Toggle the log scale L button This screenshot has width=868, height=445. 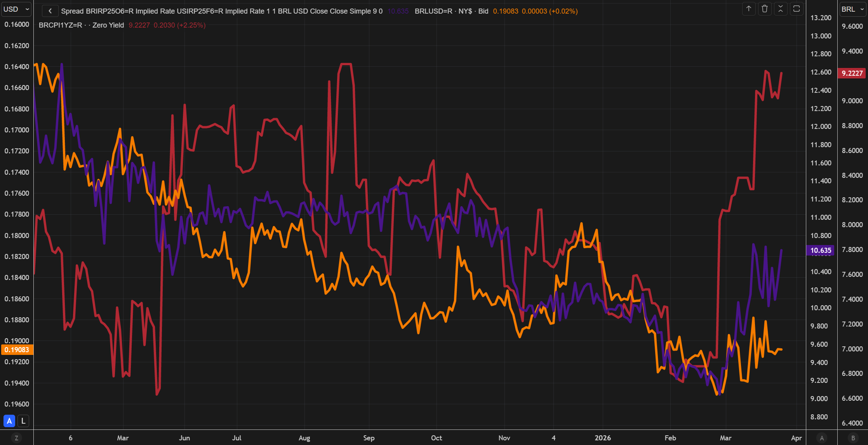pyautogui.click(x=23, y=421)
